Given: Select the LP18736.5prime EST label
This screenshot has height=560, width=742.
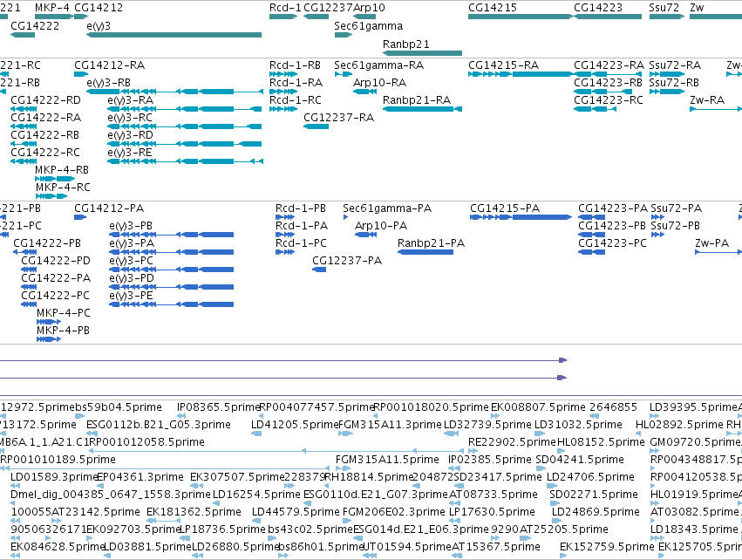Looking at the screenshot, I should pos(222,530).
